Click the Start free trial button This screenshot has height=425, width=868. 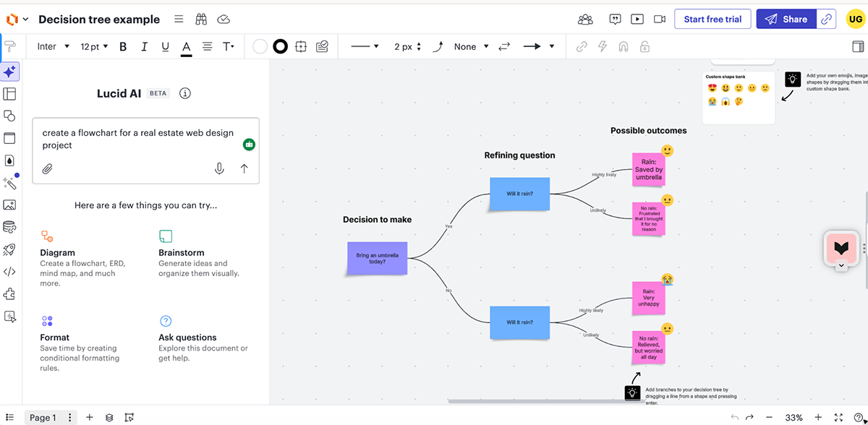(x=712, y=19)
